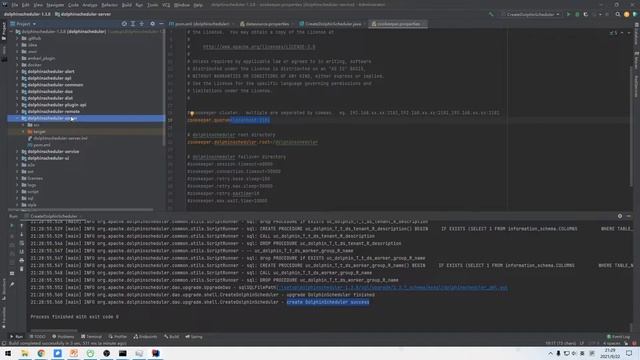The image size is (640, 360).
Task: Click the up arrow in Run console
Action: tap(22, 226)
